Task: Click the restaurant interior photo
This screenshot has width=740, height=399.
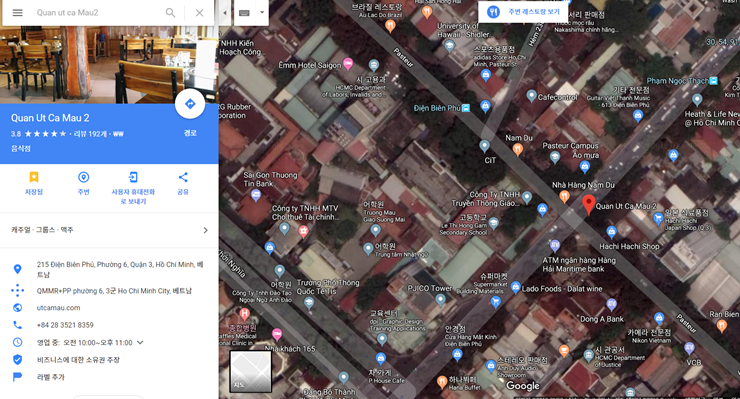Action: coord(109,65)
